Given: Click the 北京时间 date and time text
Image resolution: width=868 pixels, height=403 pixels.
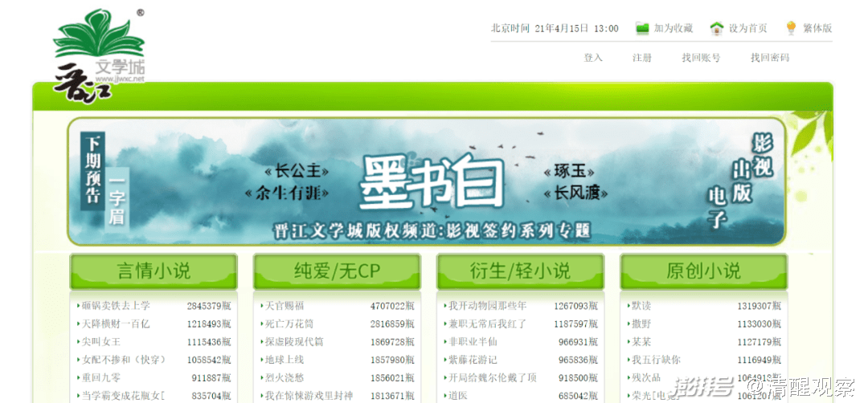Looking at the screenshot, I should pyautogui.click(x=555, y=28).
